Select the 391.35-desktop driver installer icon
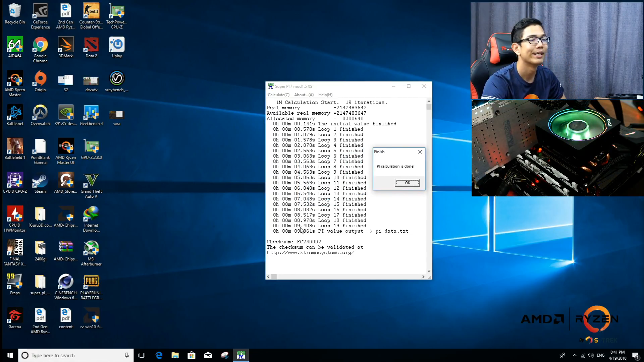Screen dimensions: 644x362 [x=66, y=115]
